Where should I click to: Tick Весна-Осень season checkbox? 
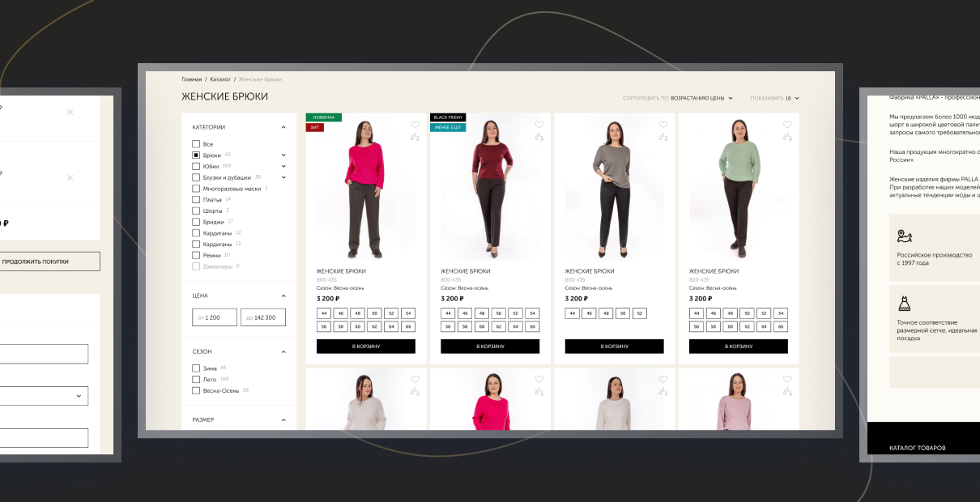point(196,390)
